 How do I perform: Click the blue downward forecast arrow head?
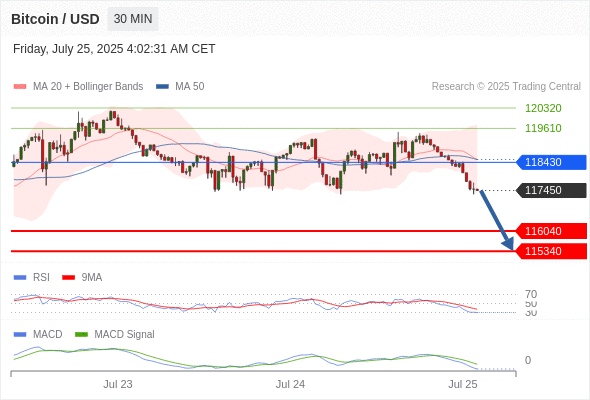(509, 244)
